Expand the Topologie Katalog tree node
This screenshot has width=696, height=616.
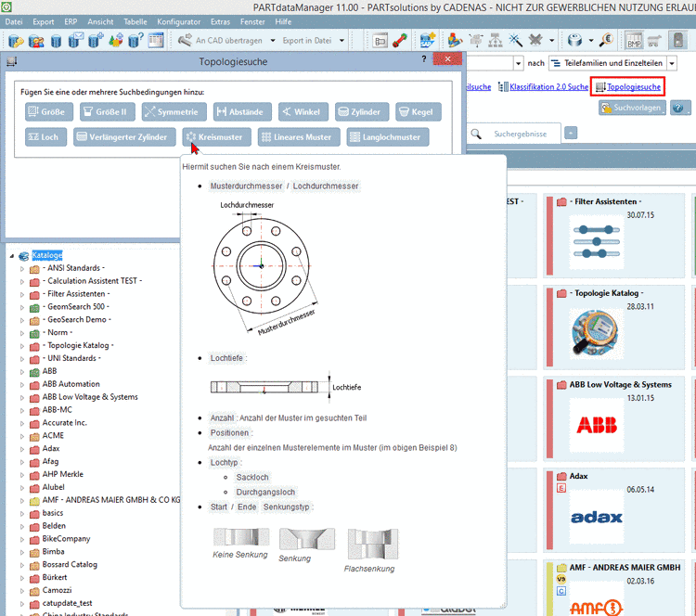(x=21, y=346)
